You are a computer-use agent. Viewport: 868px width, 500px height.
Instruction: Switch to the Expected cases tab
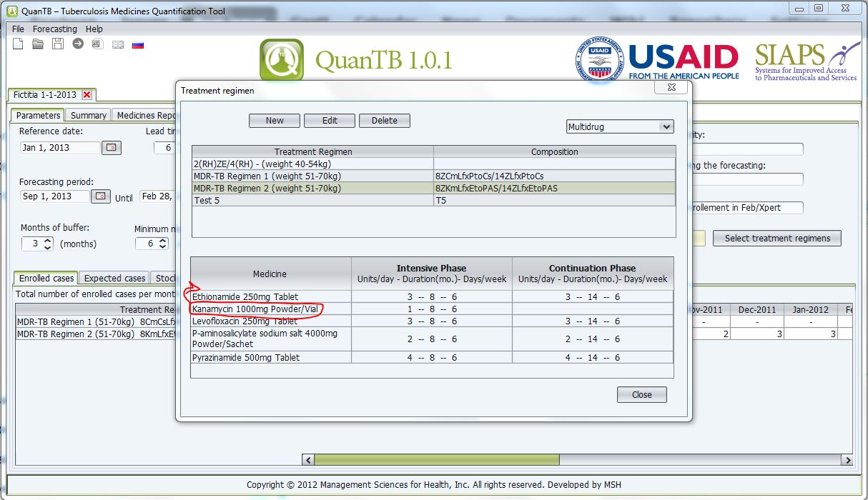pos(114,278)
